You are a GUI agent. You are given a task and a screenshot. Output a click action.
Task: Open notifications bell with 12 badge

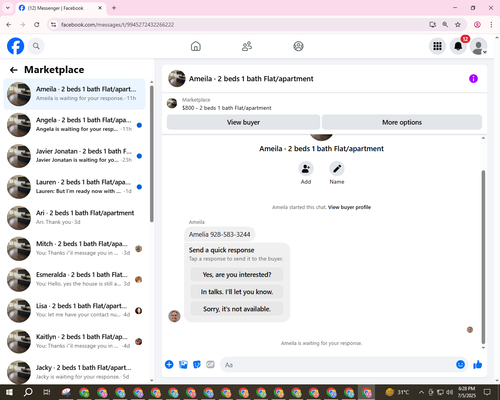[x=458, y=46]
